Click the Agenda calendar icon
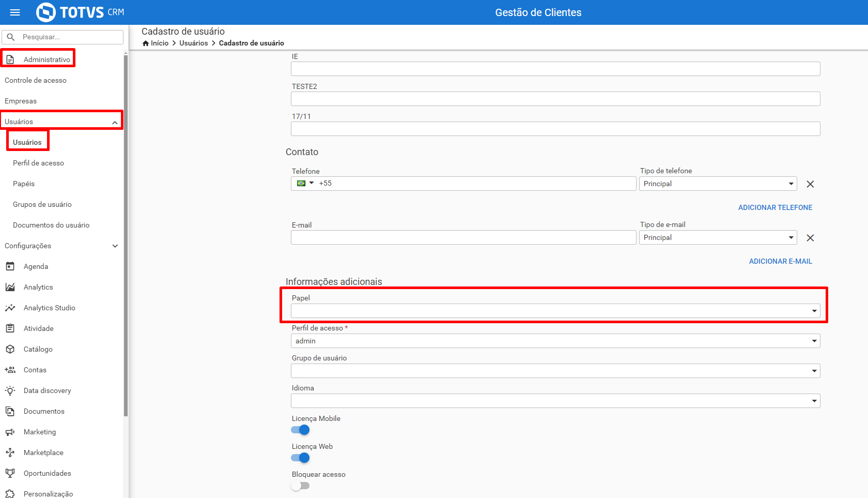Viewport: 868px width, 498px height. click(10, 266)
